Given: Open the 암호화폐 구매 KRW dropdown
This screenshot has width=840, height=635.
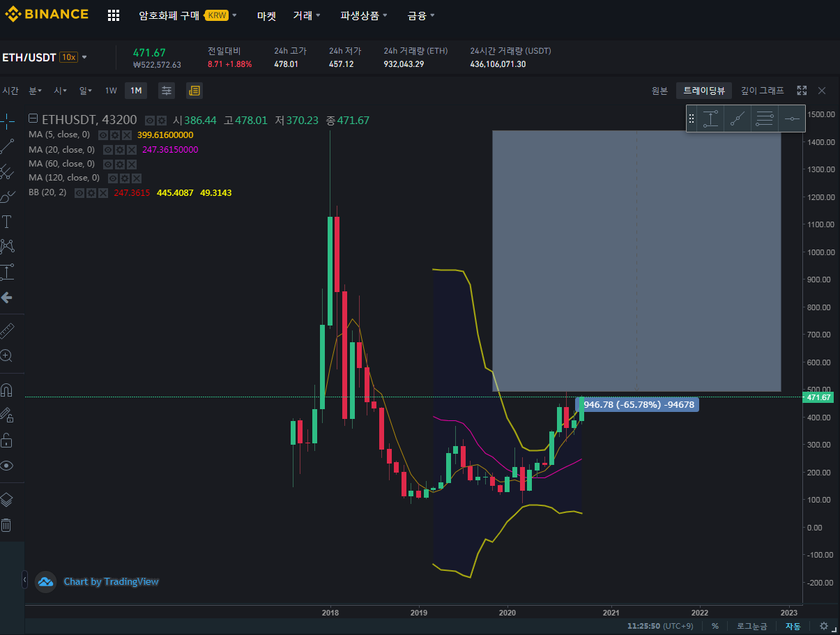Looking at the screenshot, I should [188, 15].
